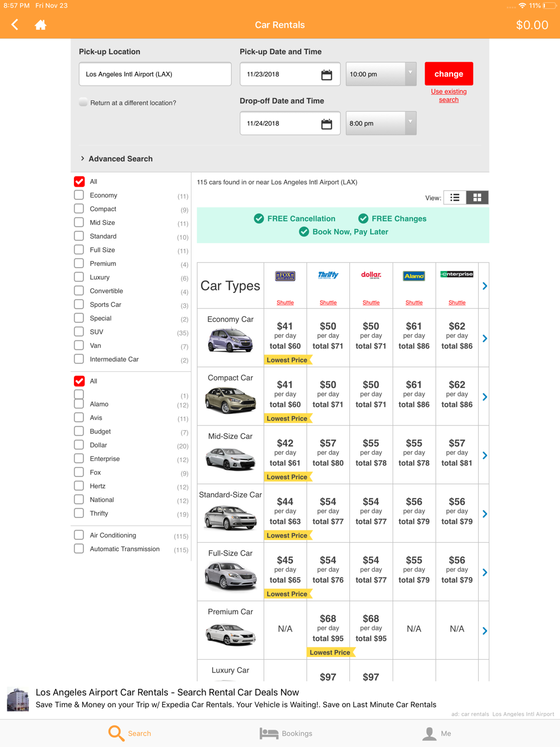Click Shuttle link under Enterprise
This screenshot has height=747, width=560.
(x=457, y=302)
